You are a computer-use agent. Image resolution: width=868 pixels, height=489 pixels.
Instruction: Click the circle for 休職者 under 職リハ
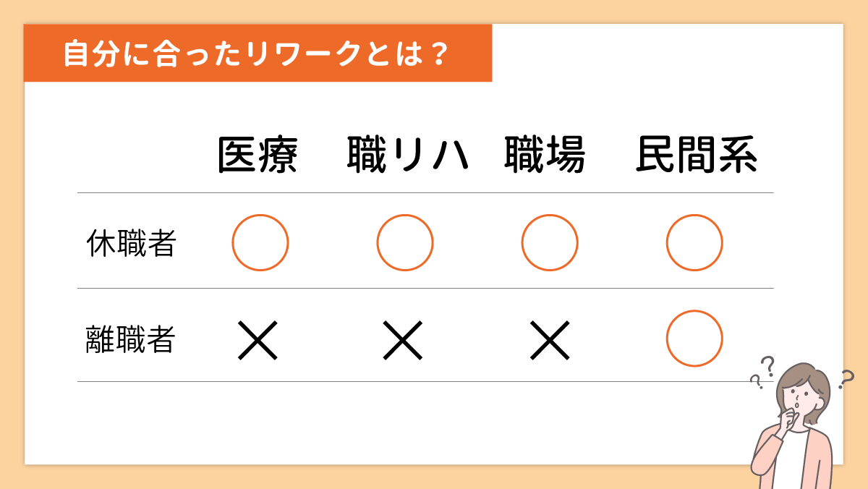point(405,242)
